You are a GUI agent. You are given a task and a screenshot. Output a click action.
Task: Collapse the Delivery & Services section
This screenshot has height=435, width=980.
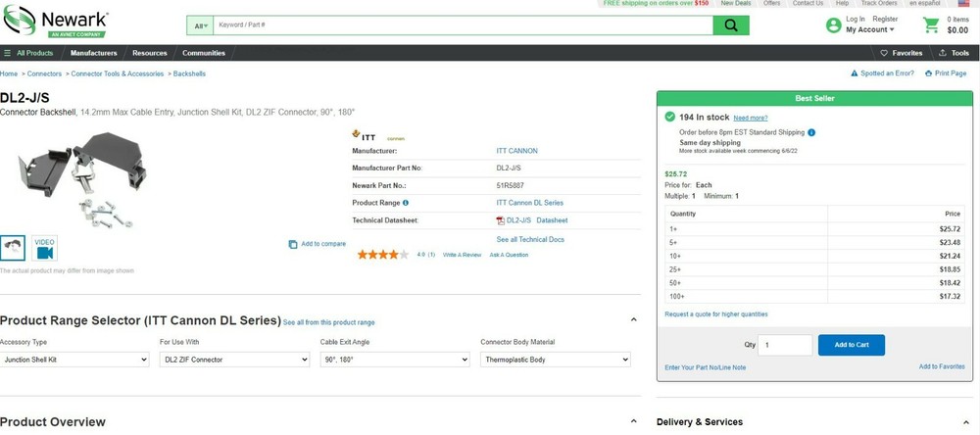coord(967,422)
